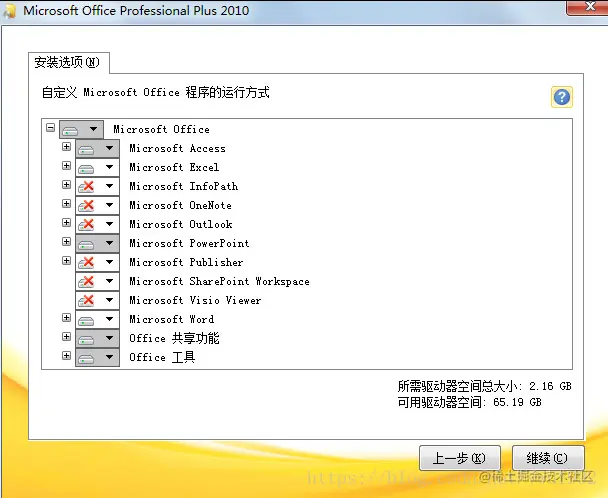Open install-state dropdown for Microsoft Word
Screen dimensions: 608x498
click(x=97, y=319)
